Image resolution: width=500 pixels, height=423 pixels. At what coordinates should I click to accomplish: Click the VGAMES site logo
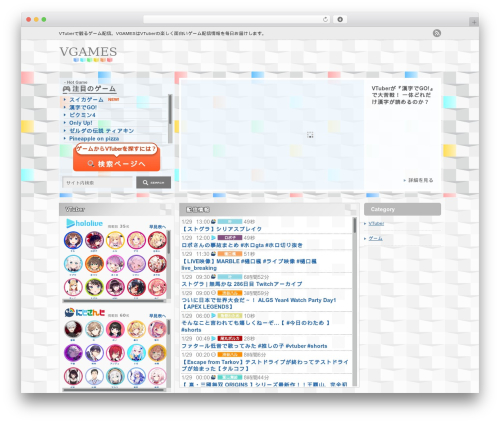tap(88, 54)
